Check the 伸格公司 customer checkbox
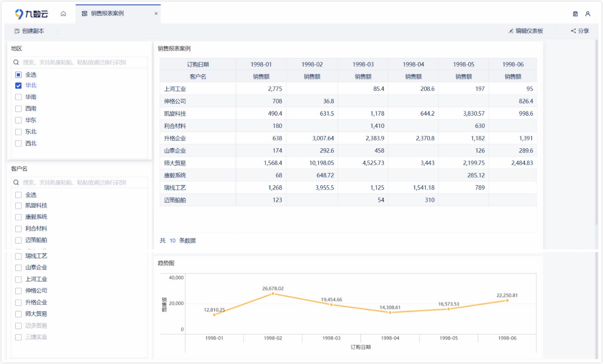The image size is (603, 364). click(x=18, y=291)
